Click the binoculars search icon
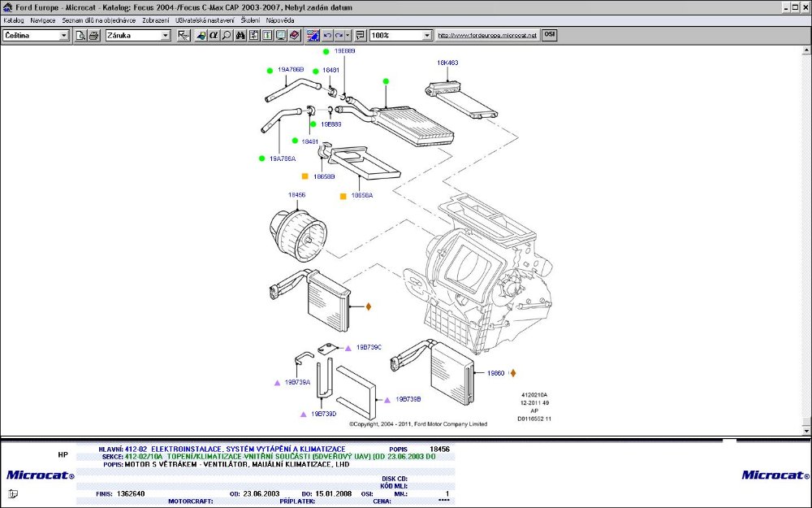The image size is (812, 508). click(x=240, y=36)
